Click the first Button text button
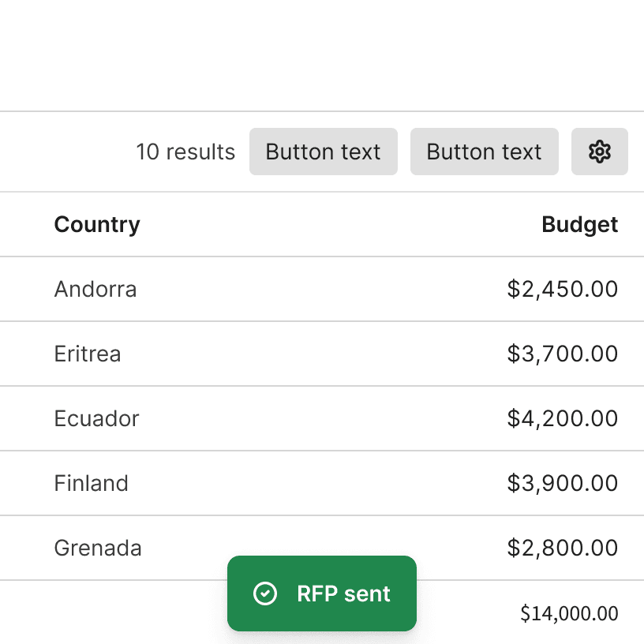 click(x=324, y=152)
